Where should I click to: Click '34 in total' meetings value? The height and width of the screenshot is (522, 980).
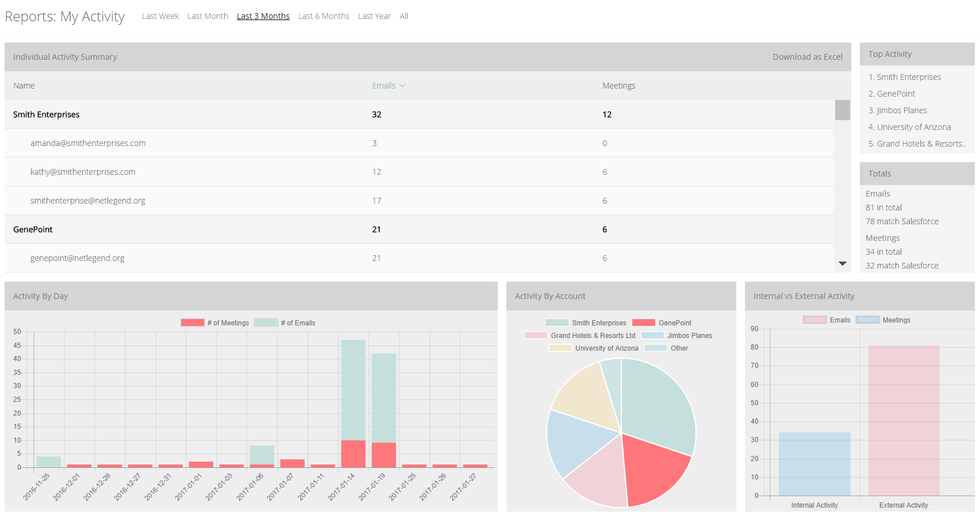tap(883, 252)
